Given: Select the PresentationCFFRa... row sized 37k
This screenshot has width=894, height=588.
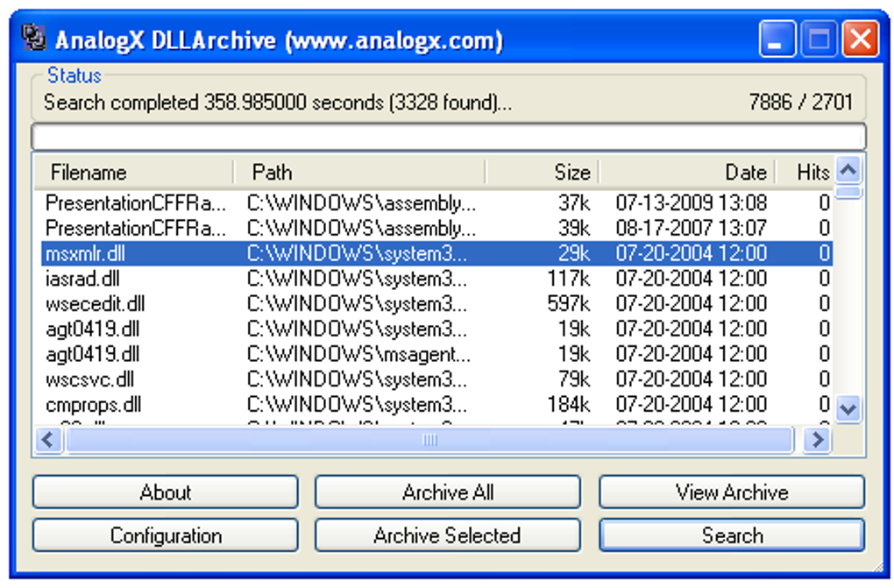Looking at the screenshot, I should (436, 202).
